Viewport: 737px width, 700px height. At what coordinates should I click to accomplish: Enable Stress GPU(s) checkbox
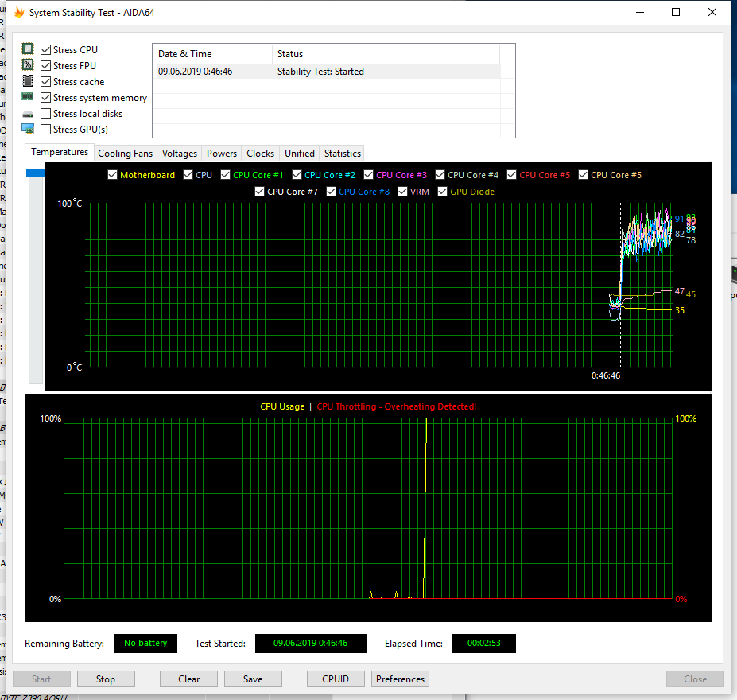(x=45, y=130)
